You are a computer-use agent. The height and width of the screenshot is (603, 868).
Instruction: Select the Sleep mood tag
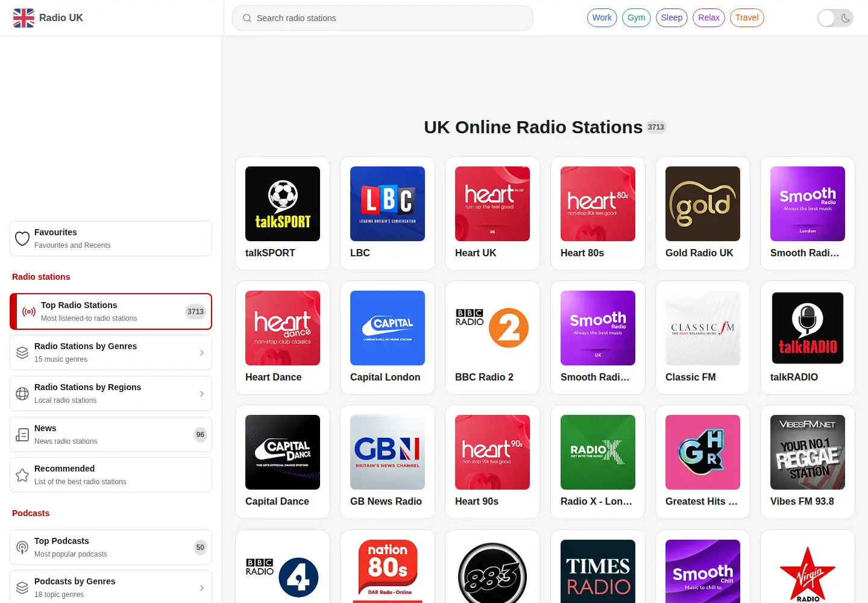(671, 17)
